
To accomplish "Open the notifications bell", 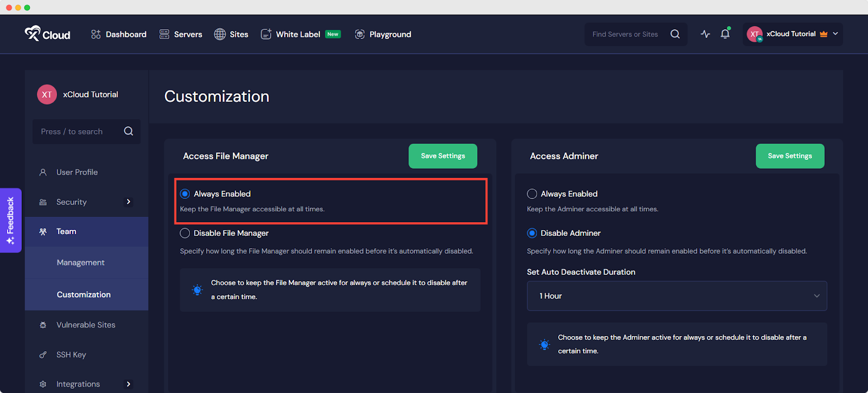I will pos(725,34).
